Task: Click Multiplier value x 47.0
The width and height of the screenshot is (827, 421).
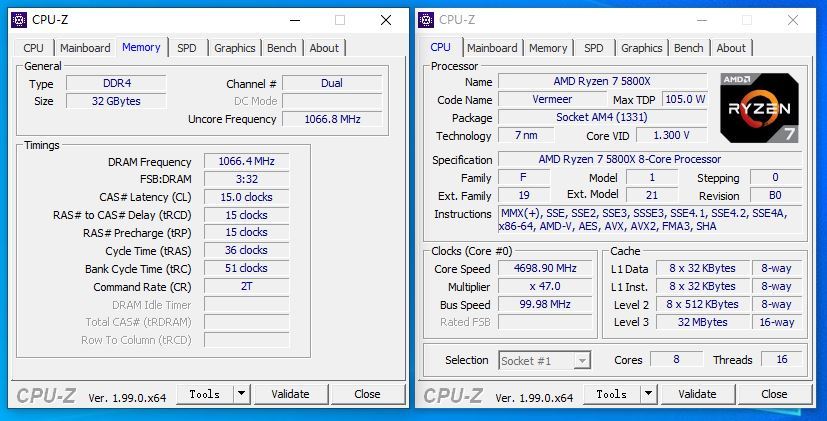Action: (x=545, y=286)
